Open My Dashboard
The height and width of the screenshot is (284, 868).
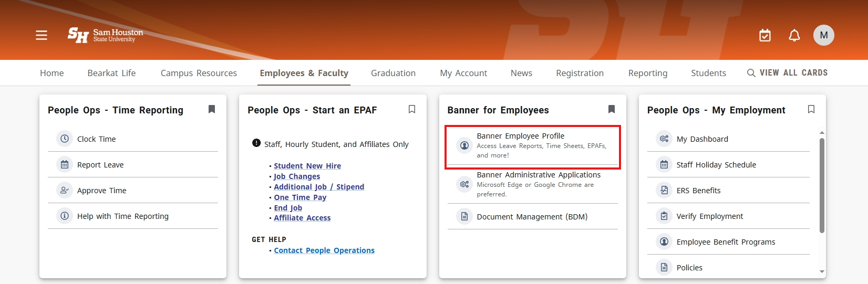coord(728,139)
